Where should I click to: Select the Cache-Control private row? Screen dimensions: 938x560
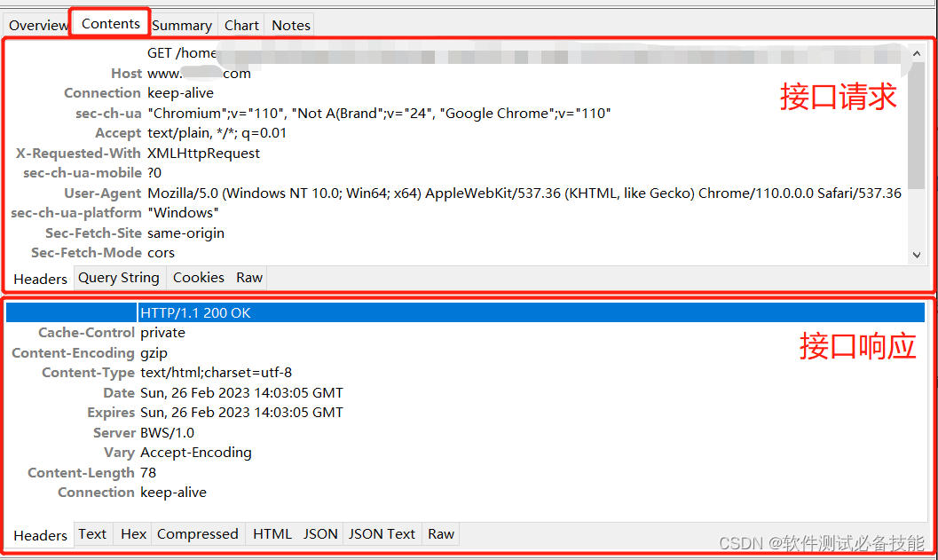[465, 333]
